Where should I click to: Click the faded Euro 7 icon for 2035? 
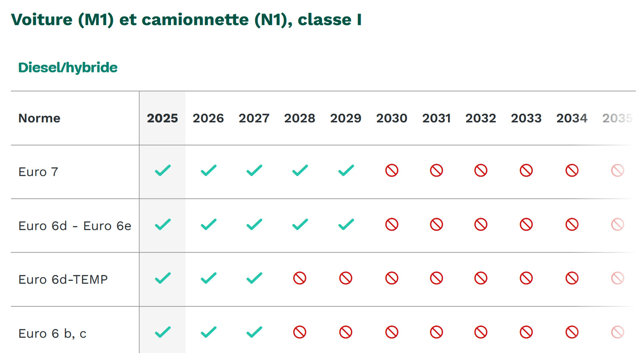[x=617, y=171]
